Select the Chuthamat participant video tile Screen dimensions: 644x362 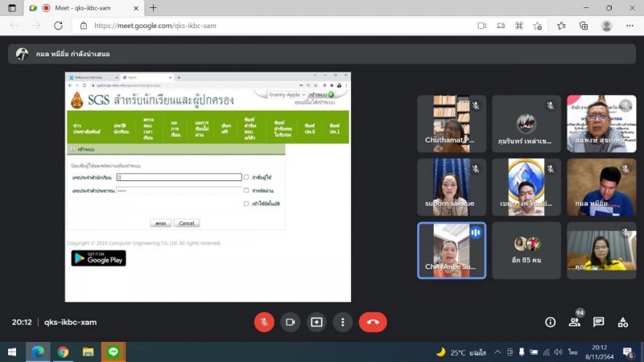pyautogui.click(x=451, y=124)
